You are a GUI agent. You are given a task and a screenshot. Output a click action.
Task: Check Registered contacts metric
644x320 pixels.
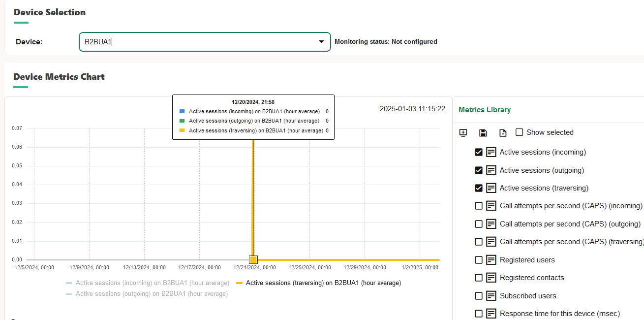click(478, 278)
